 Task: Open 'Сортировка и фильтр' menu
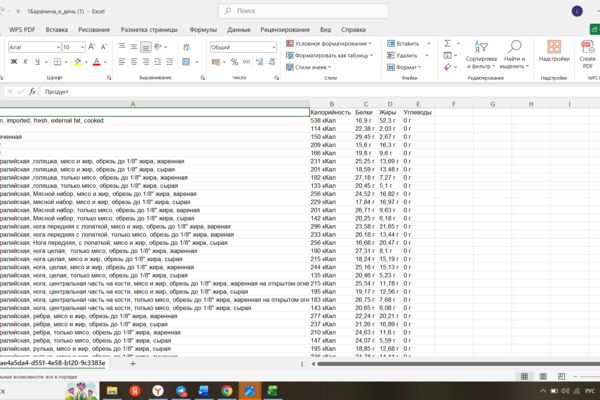coord(481,55)
